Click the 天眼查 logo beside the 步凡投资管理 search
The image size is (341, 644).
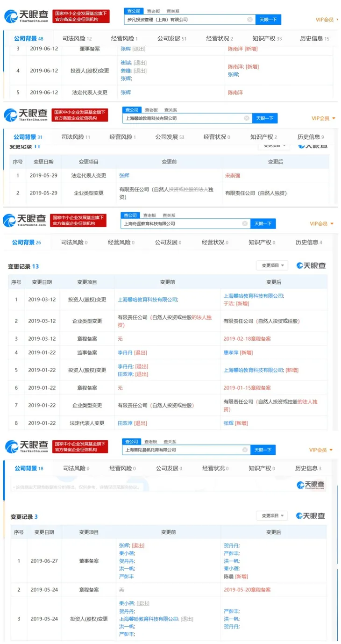(27, 17)
